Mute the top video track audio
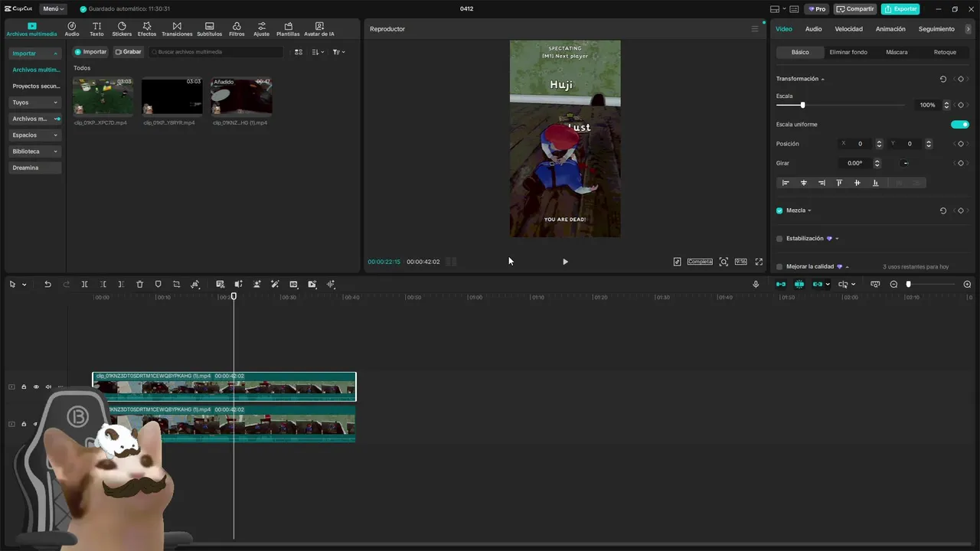This screenshot has height=551, width=980. 48,386
